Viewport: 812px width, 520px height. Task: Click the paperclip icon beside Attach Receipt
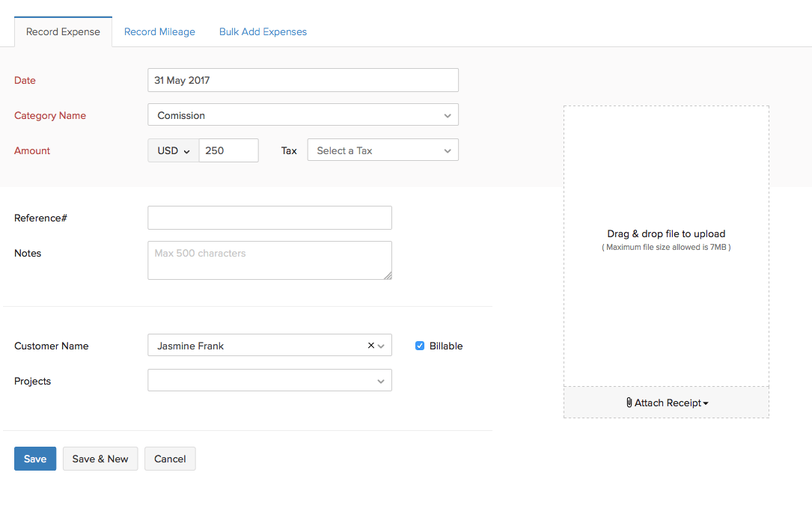coord(629,403)
